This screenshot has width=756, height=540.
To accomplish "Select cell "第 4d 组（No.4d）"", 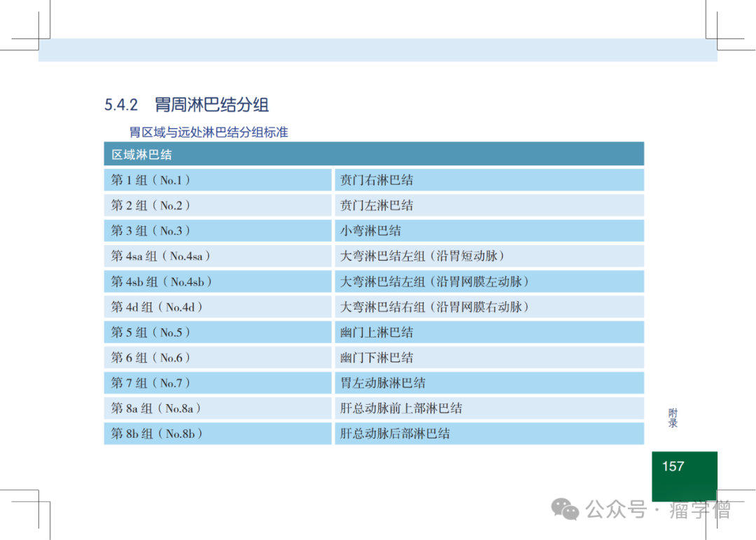I will (x=218, y=307).
